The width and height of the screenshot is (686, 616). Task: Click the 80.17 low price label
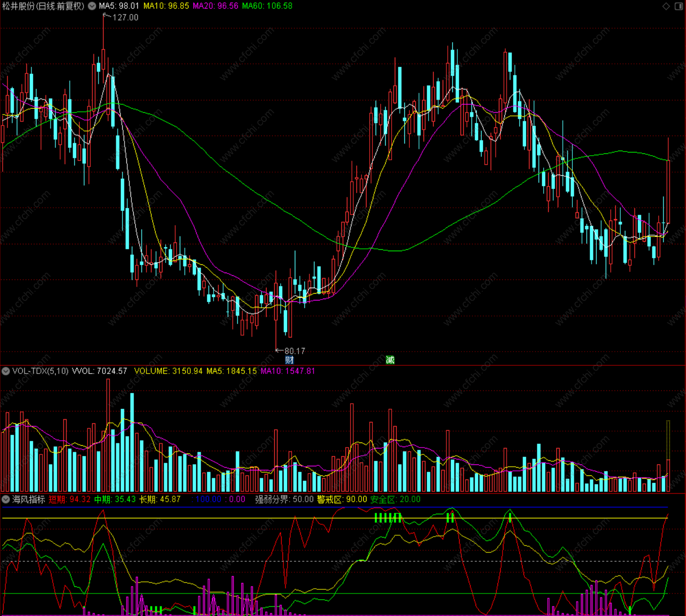pos(295,351)
